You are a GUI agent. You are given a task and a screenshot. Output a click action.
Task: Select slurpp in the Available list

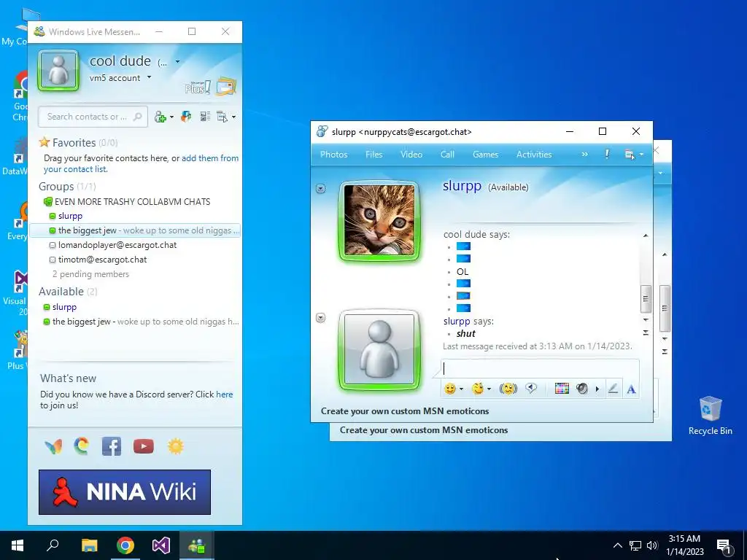pyautogui.click(x=64, y=307)
